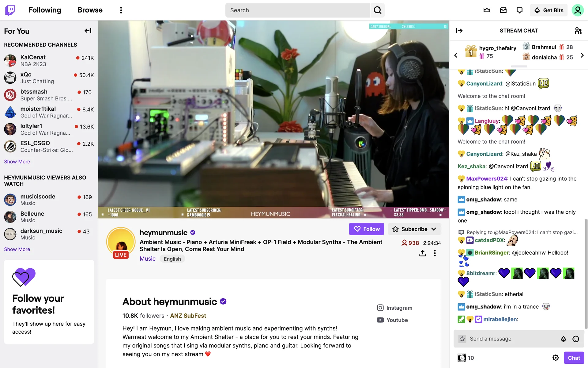Open the Browse tab

[90, 10]
